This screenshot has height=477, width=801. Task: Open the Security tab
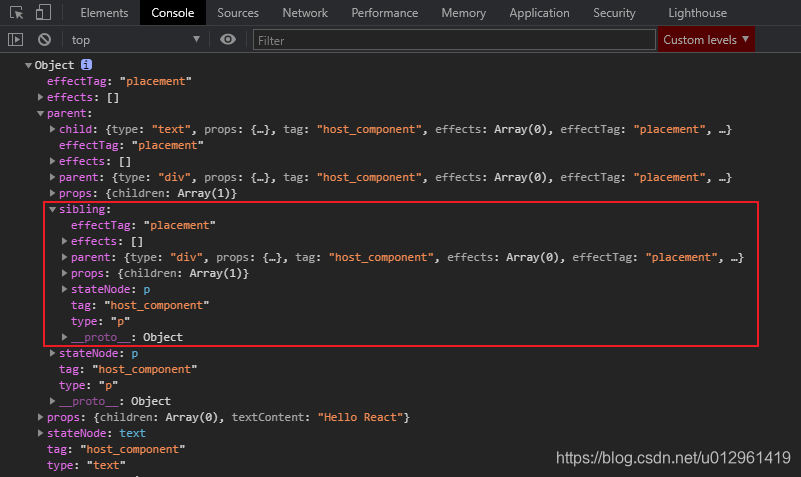[614, 13]
